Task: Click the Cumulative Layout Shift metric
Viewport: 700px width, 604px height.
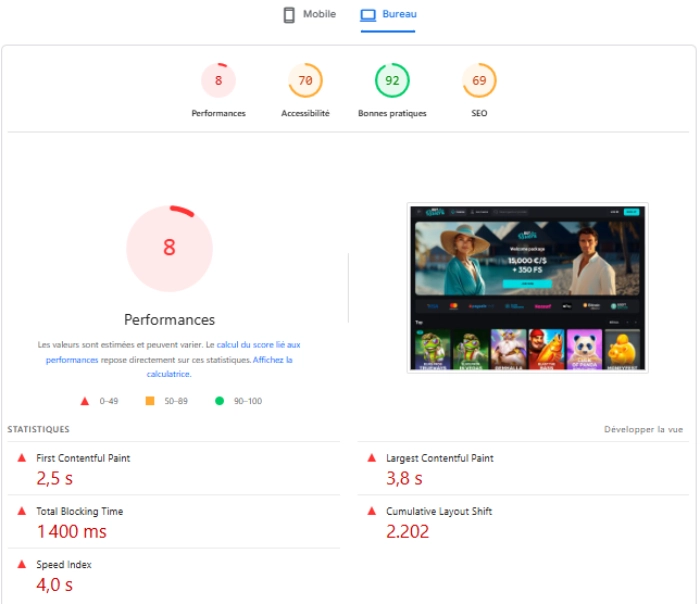Action: [438, 511]
